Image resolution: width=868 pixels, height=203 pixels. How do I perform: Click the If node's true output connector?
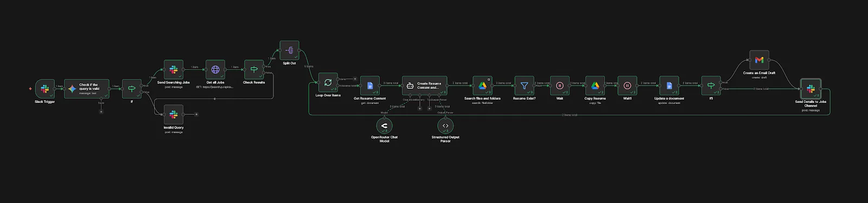142,86
